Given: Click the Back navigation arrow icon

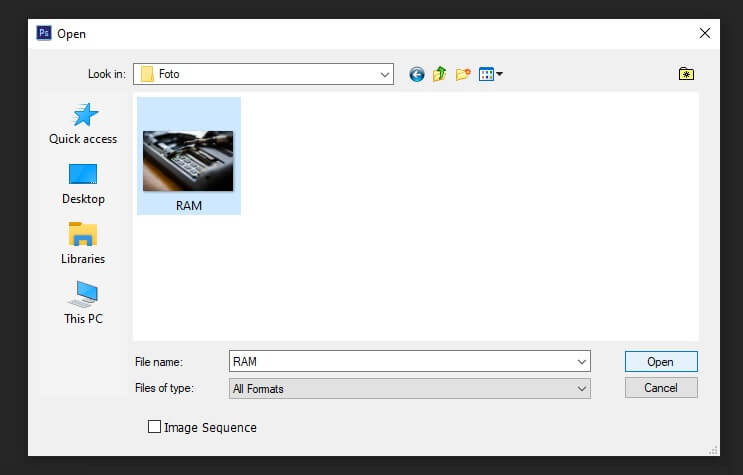Looking at the screenshot, I should [x=417, y=74].
